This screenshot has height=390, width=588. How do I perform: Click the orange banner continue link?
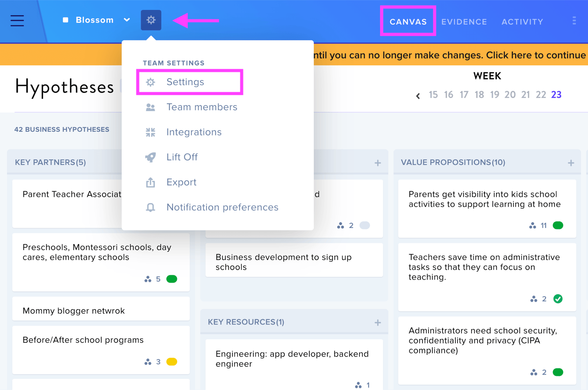pos(536,55)
